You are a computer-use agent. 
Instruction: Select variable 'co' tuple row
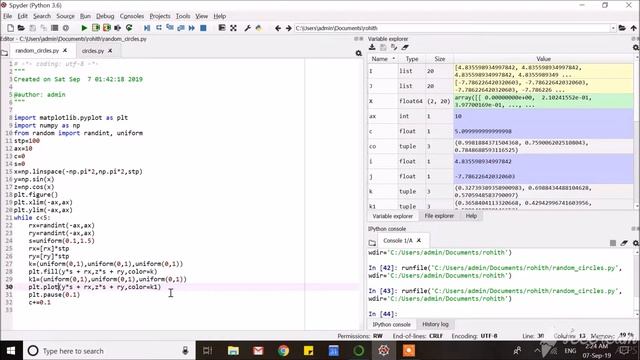[501, 147]
